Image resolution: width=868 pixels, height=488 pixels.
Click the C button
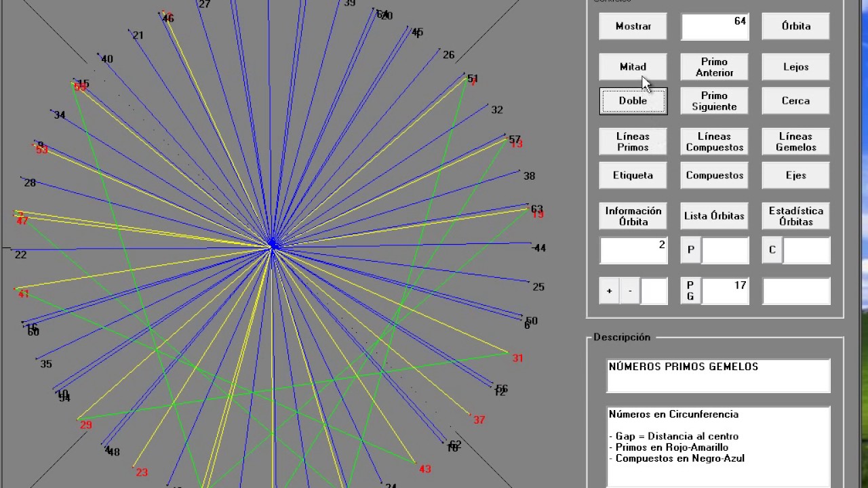coord(772,250)
